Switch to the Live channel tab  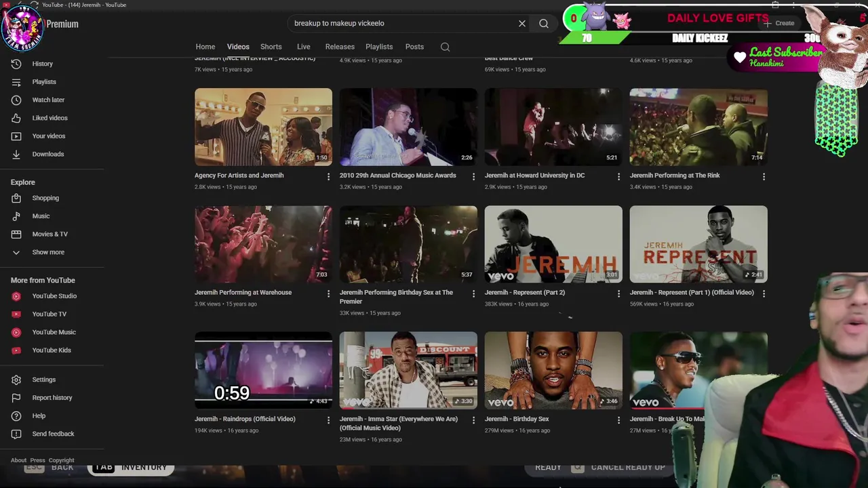[x=304, y=47]
